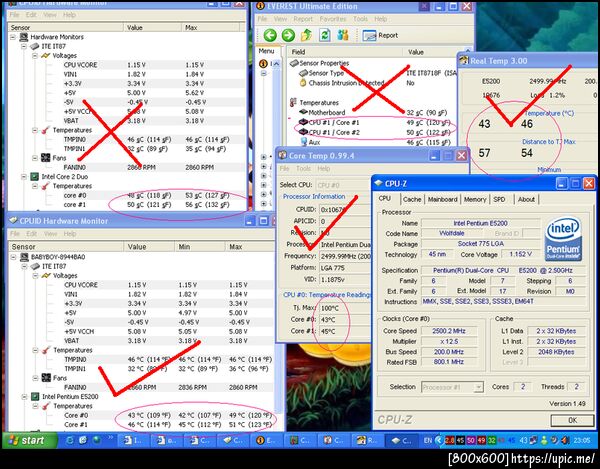Click the Field column header in EVEREST
600x469 pixels.
click(x=345, y=52)
